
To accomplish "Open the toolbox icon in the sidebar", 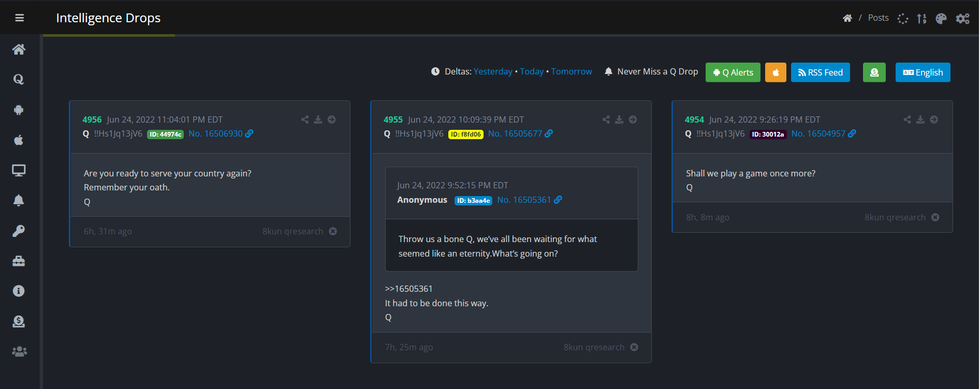I will pos(19,261).
